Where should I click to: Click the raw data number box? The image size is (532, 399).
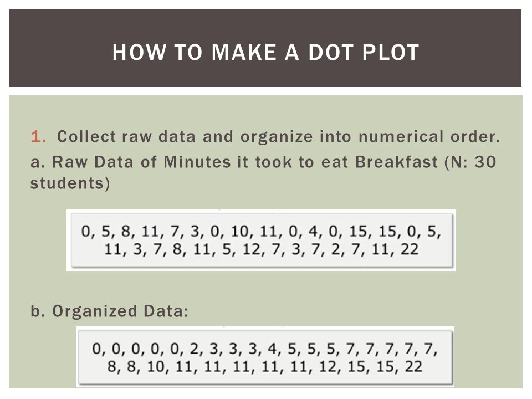(262, 240)
